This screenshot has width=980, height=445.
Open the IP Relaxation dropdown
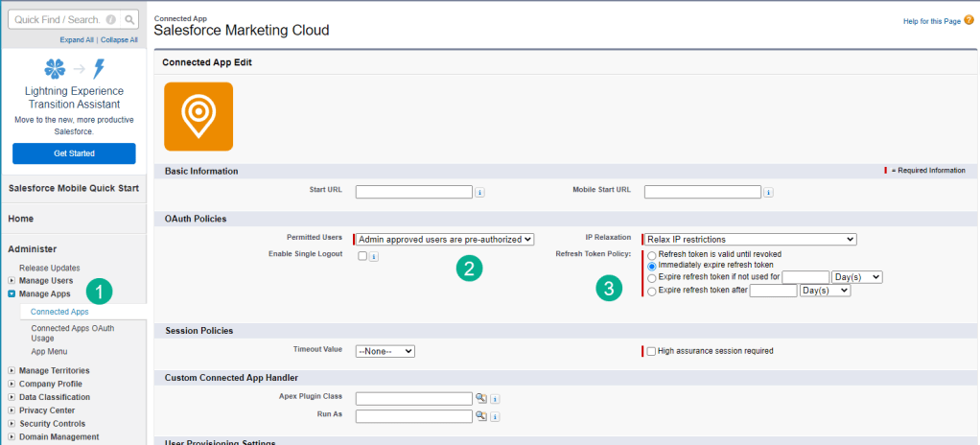tap(750, 239)
